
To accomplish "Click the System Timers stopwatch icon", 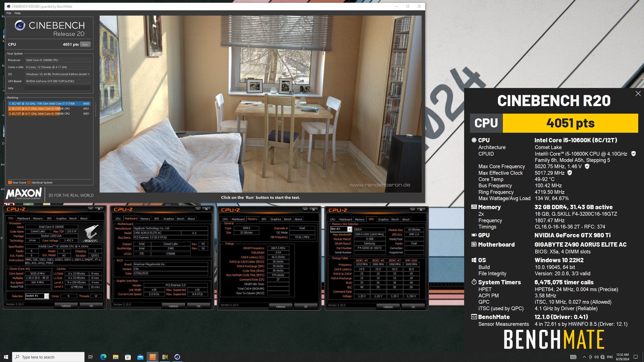I will 474,282.
